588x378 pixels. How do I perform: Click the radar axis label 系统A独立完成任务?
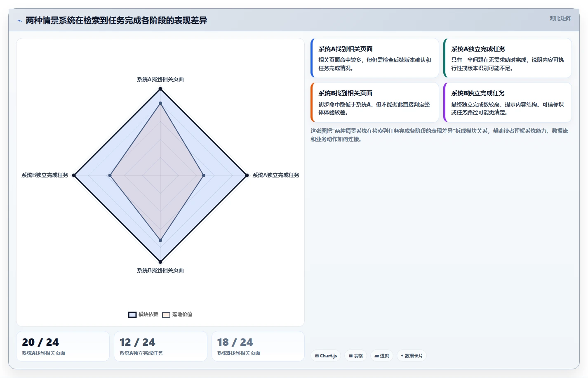click(276, 175)
